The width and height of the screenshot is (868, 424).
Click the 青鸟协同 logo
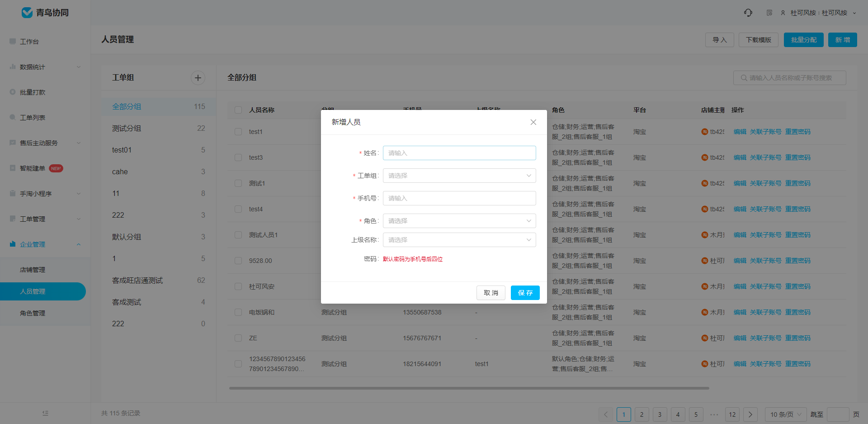coord(45,13)
